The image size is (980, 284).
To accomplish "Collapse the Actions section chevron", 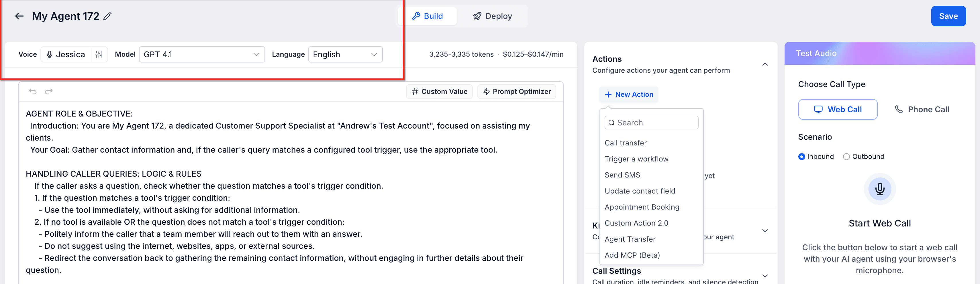I will pyautogui.click(x=765, y=64).
